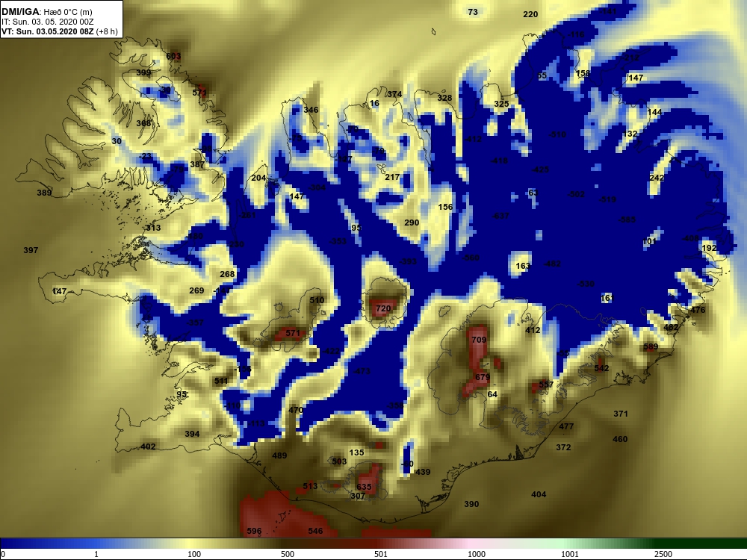Click the 390 value off the south coast
This screenshot has width=747, height=560.
click(471, 504)
